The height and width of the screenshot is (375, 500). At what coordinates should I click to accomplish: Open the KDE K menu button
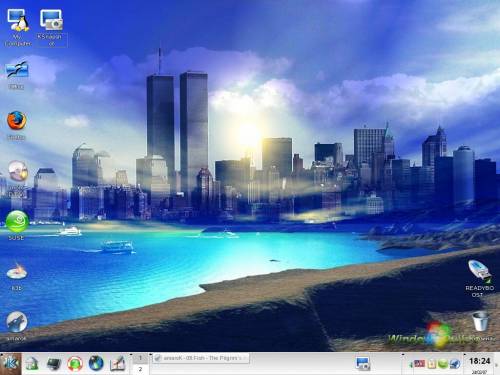pos(11,364)
